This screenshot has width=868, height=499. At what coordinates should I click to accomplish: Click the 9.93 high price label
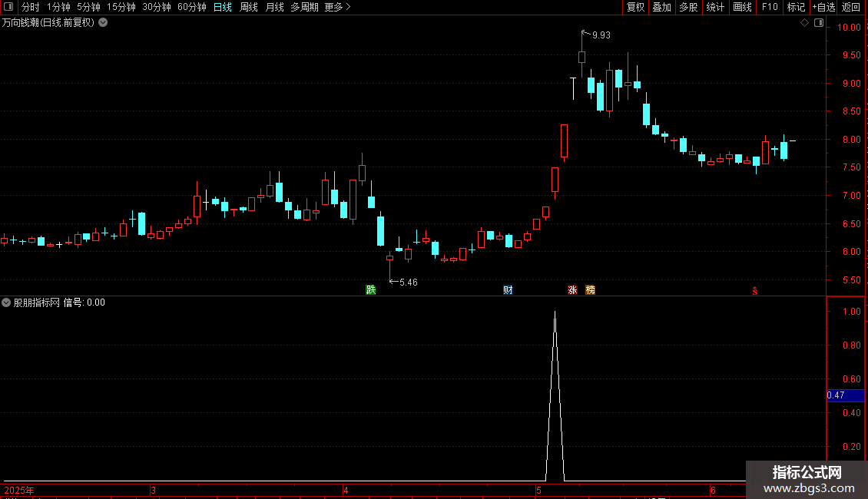(x=601, y=35)
